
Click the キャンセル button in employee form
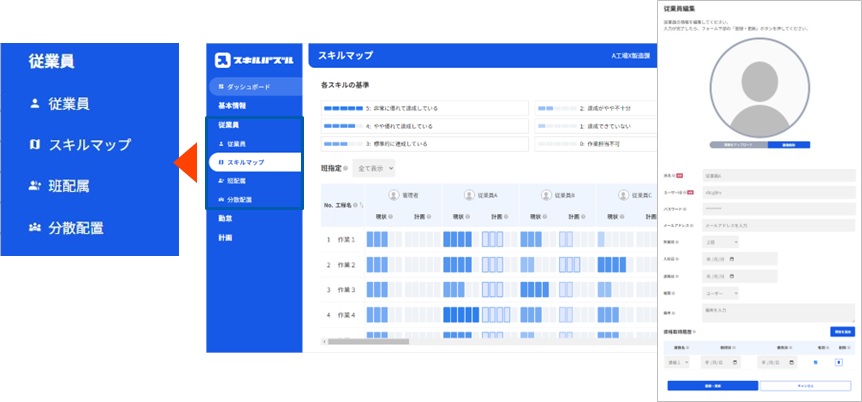tap(806, 386)
